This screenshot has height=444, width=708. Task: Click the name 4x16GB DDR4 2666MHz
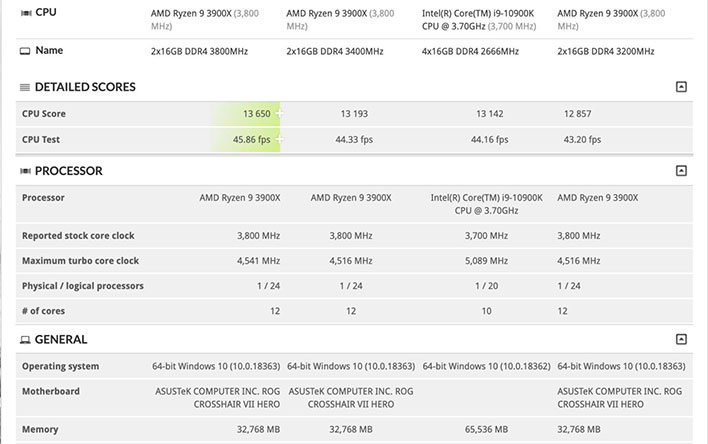tap(470, 51)
